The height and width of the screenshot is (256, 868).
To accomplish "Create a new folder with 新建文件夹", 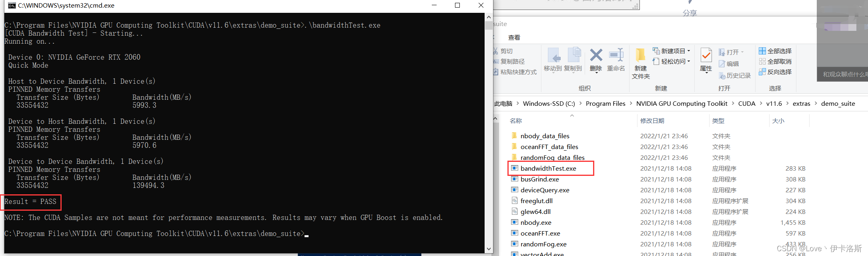I will [x=641, y=63].
